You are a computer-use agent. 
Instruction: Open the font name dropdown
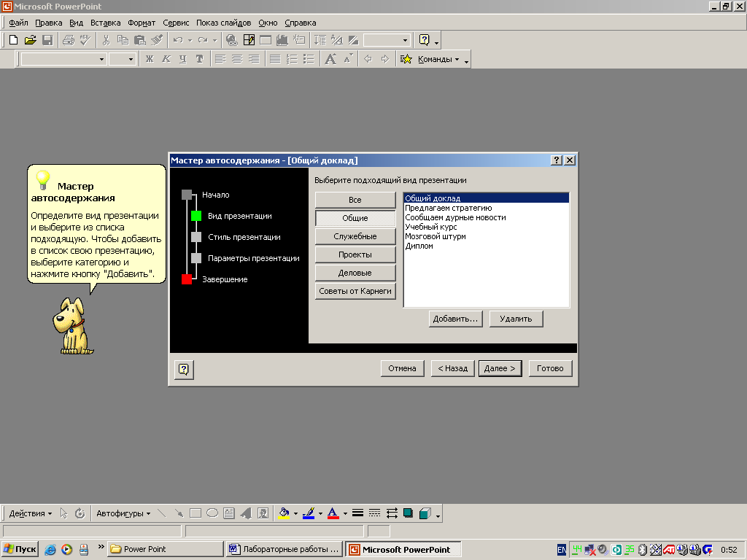click(101, 60)
